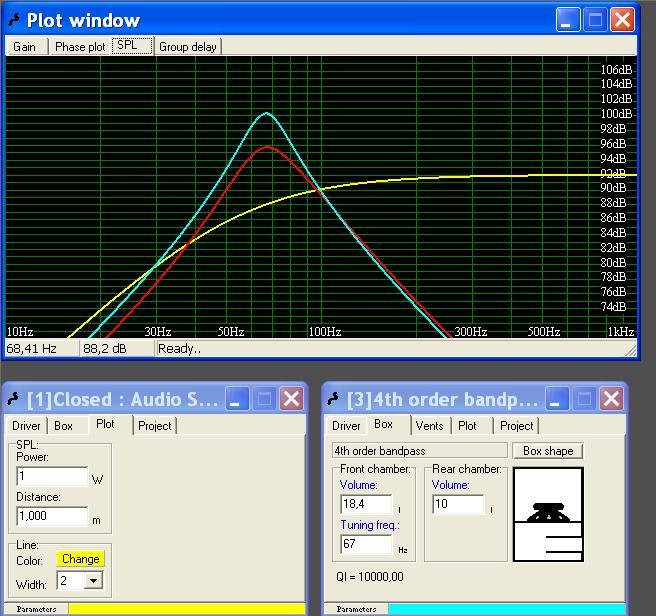Click the Rear chamber Volume field
The width and height of the screenshot is (656, 616).
coord(458,504)
